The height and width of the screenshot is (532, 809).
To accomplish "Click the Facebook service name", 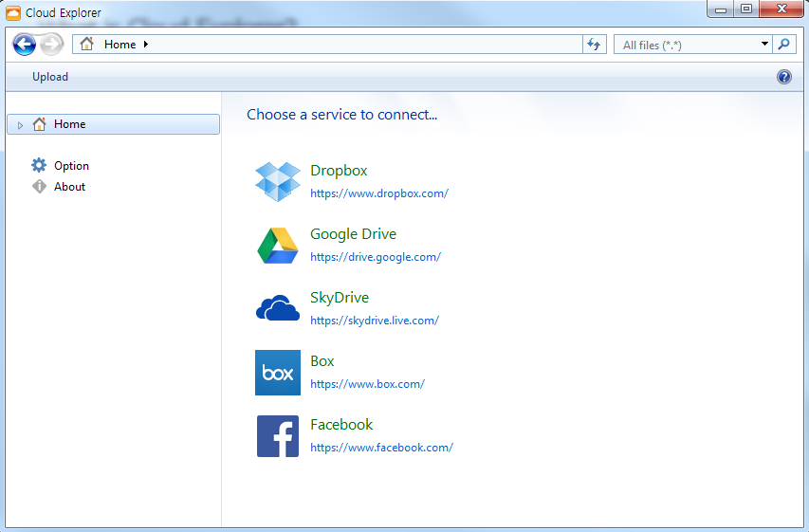I will [x=341, y=425].
